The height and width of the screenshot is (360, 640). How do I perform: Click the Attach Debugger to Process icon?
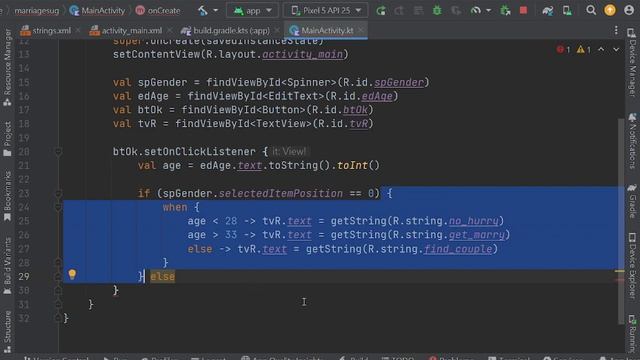(505, 11)
